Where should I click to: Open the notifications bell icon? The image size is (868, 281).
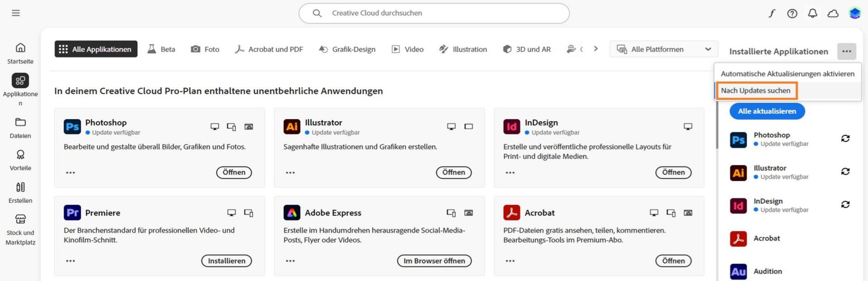[x=812, y=13]
